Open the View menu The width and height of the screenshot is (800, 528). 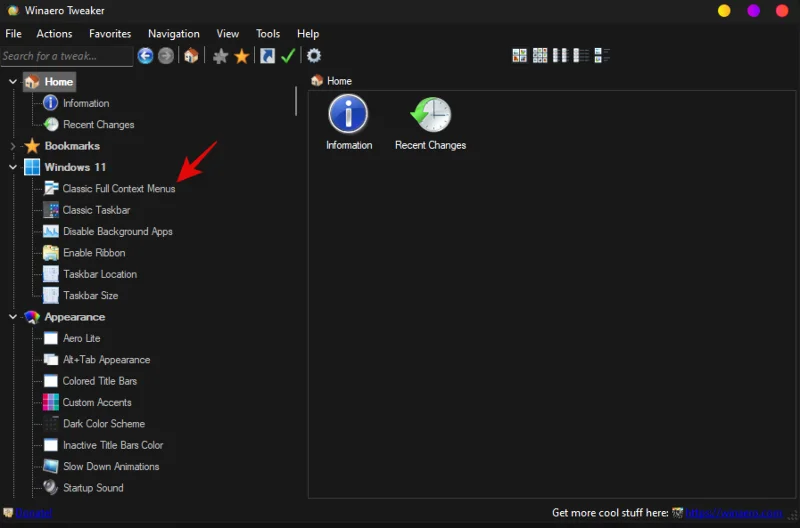point(228,34)
